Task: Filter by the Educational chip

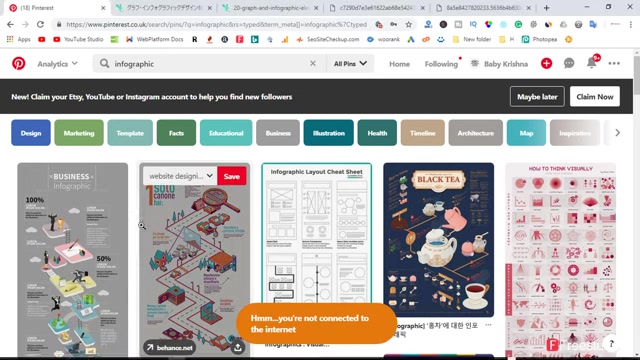Action: click(x=226, y=133)
